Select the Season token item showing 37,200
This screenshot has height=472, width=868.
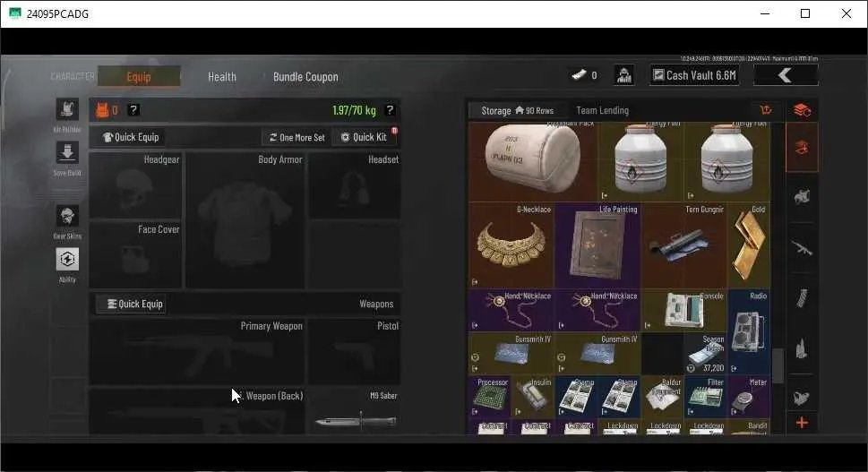point(705,354)
